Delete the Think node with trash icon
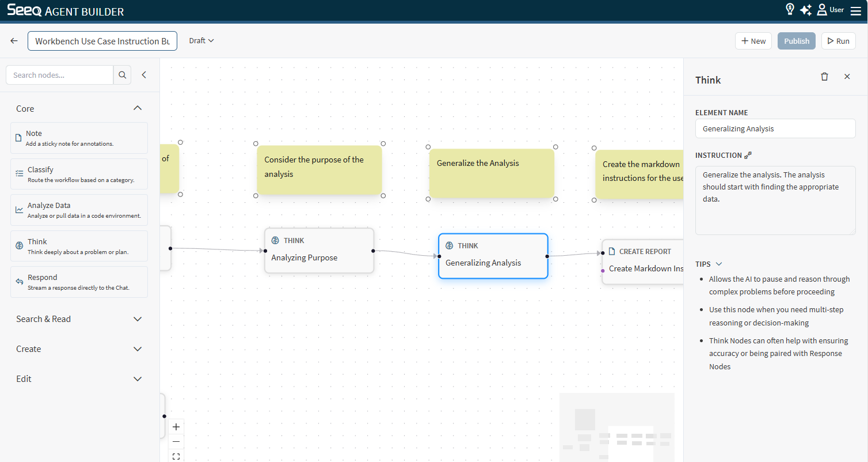The height and width of the screenshot is (462, 868). point(824,77)
